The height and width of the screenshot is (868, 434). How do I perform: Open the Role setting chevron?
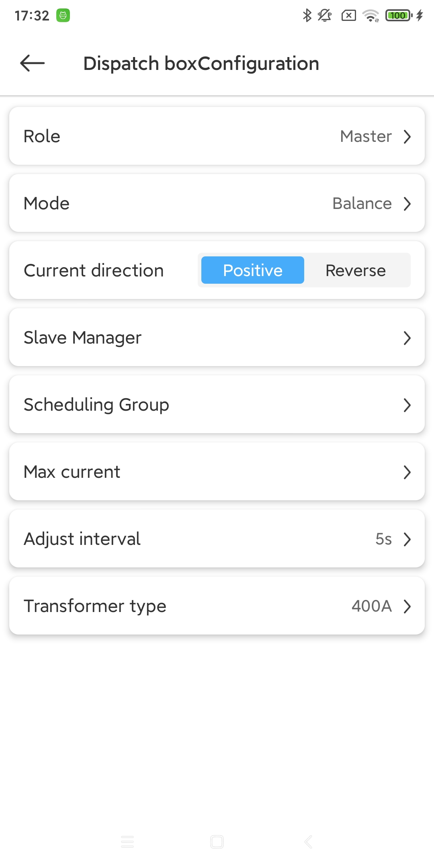tap(407, 137)
